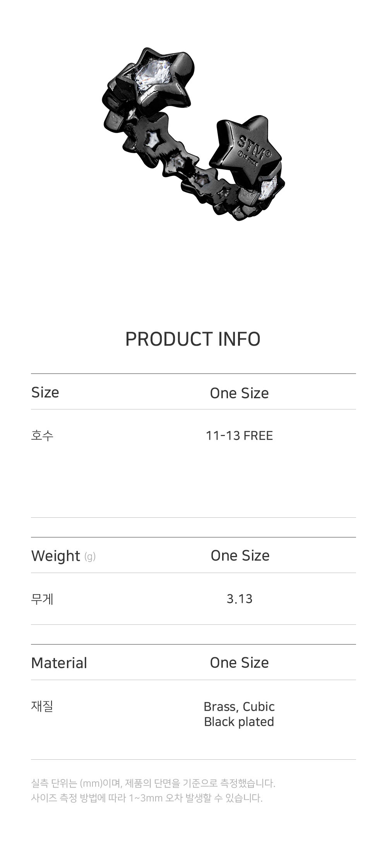Click the 3.13 weight value
The image size is (387, 868).
click(240, 599)
